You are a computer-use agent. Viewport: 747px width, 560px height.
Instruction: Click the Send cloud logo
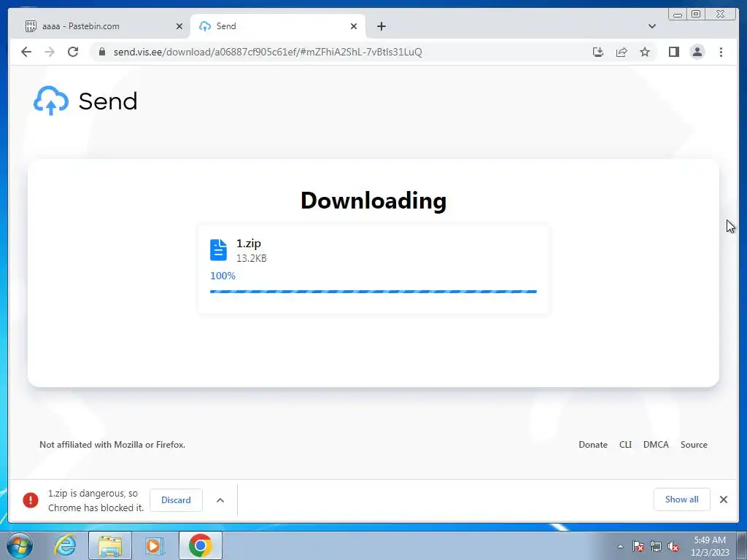[51, 101]
